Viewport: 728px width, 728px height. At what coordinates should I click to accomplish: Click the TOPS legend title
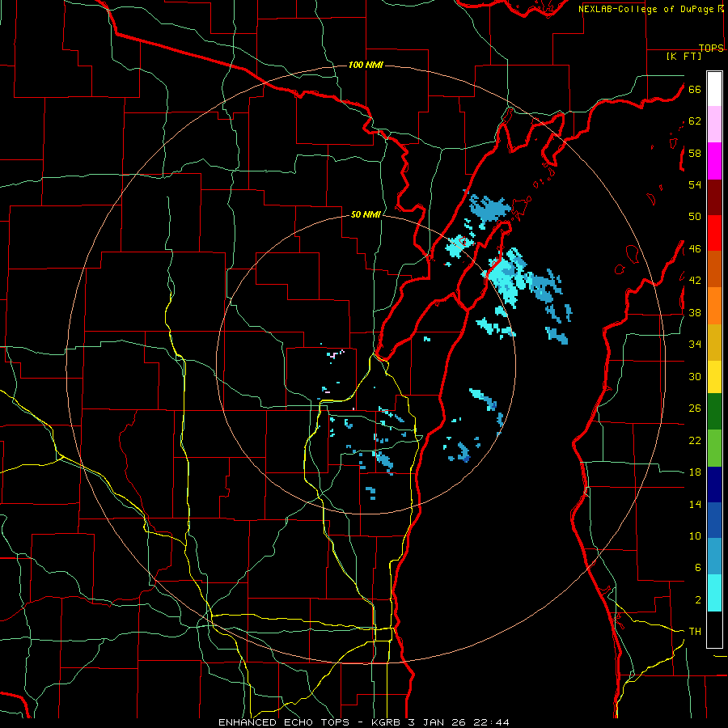(x=711, y=48)
